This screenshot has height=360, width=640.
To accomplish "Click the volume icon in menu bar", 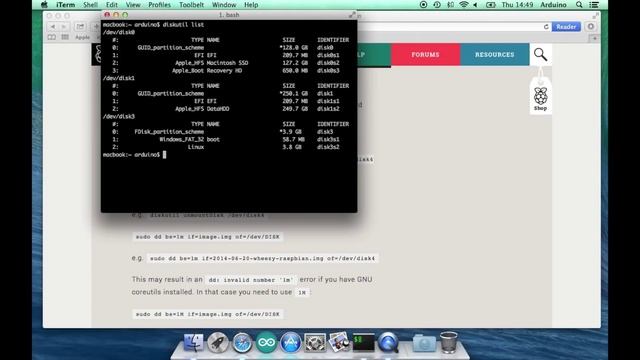I will pos(476,5).
